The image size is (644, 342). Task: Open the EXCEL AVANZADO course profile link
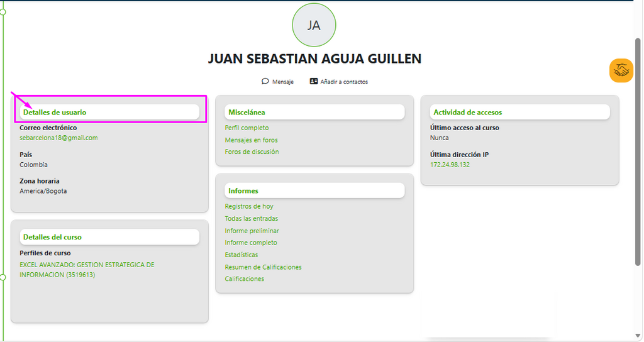87,270
